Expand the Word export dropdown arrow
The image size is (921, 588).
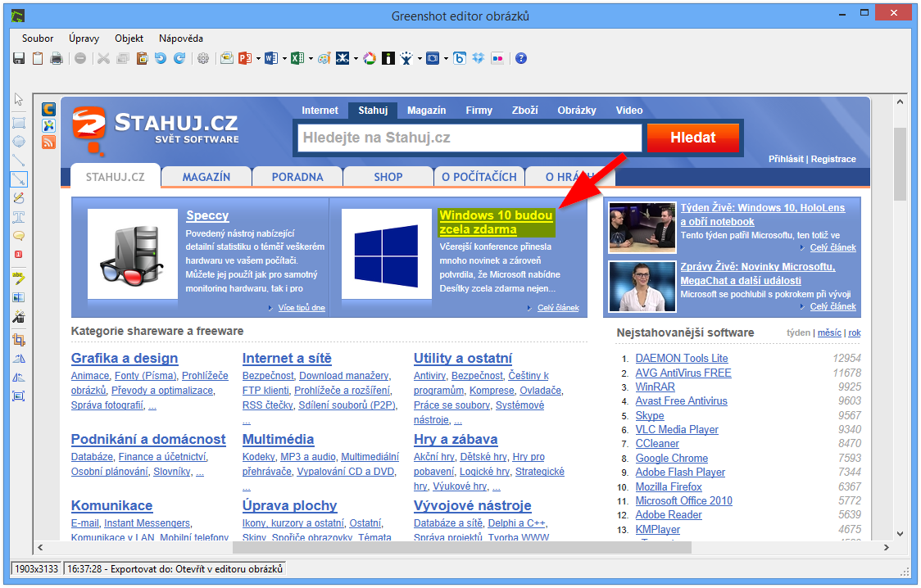click(x=284, y=58)
